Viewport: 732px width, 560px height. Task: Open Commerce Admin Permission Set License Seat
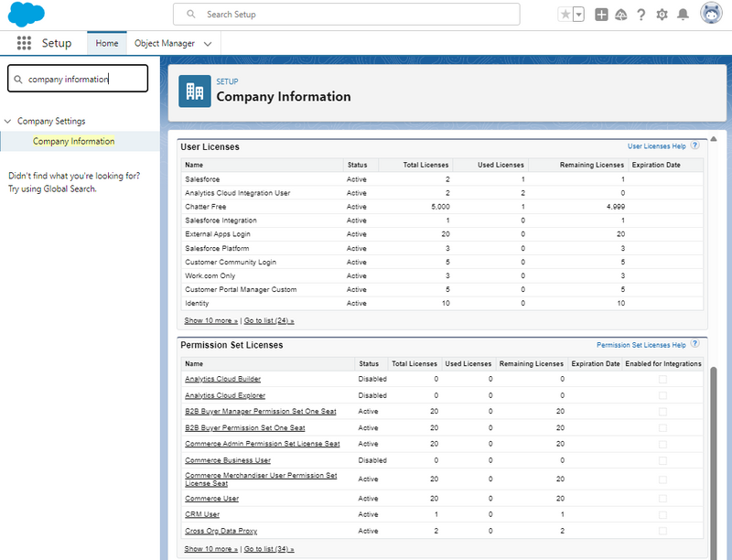263,444
